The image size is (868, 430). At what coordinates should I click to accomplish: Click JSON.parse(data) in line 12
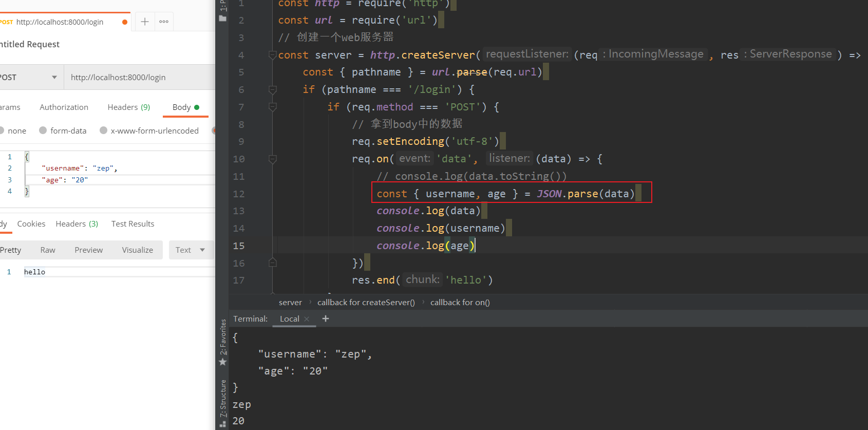586,194
